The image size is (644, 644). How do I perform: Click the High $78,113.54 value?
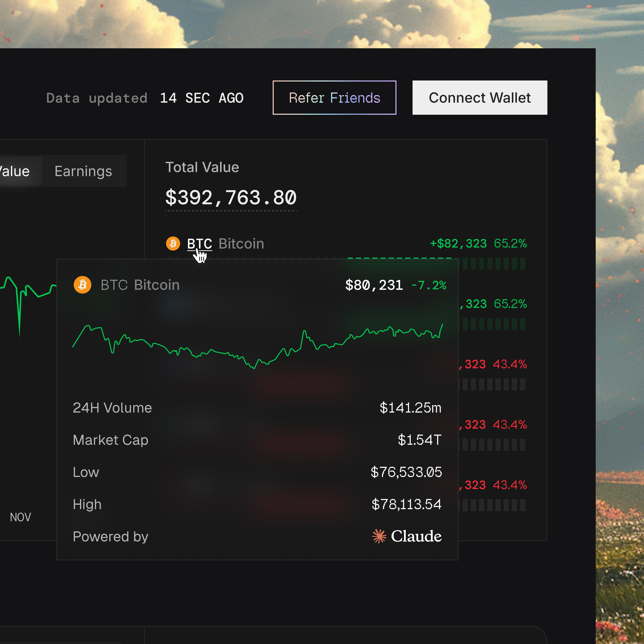(406, 504)
